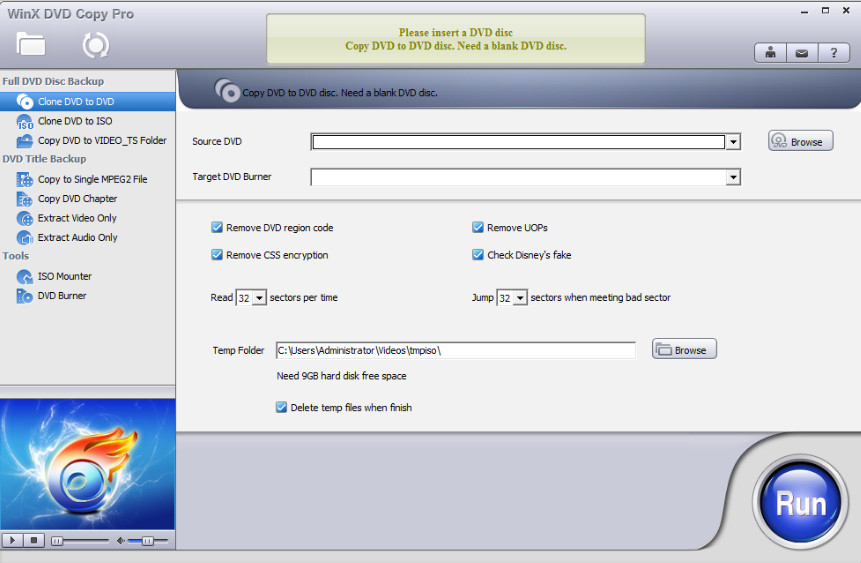Minimize the WinX DVD Copy Pro window
The height and width of the screenshot is (563, 861).
tap(804, 11)
